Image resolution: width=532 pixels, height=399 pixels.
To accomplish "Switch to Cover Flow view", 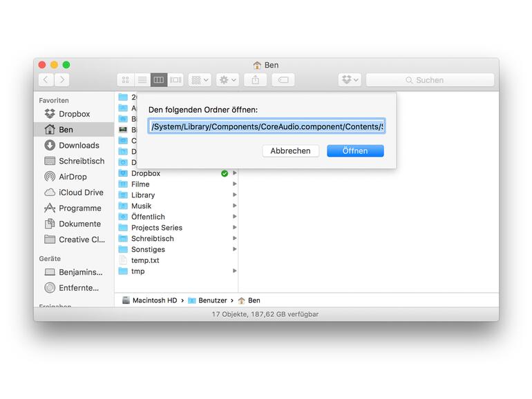I will coord(175,80).
